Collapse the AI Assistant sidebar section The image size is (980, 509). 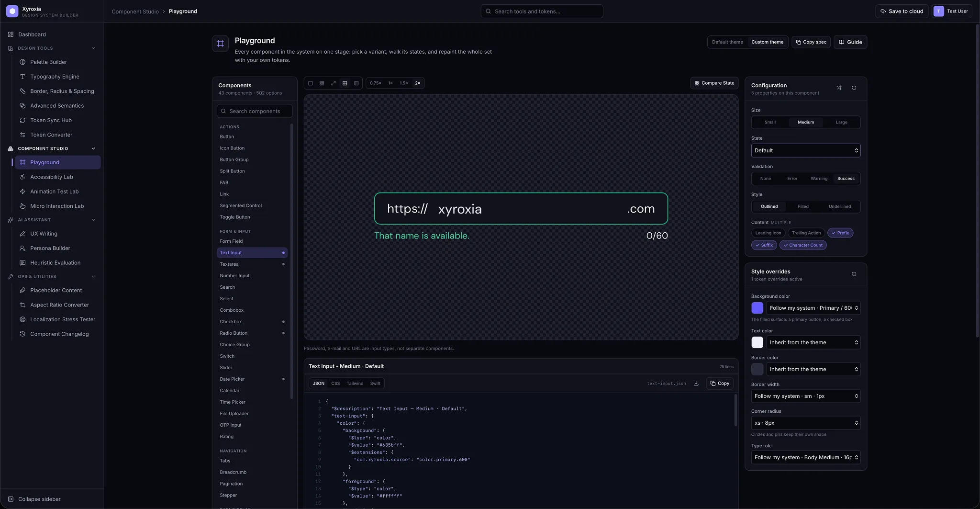(x=93, y=220)
